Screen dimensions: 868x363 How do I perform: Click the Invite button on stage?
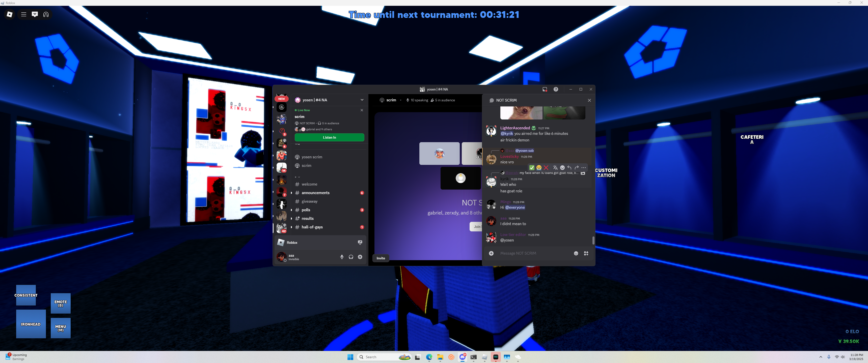[x=381, y=258]
